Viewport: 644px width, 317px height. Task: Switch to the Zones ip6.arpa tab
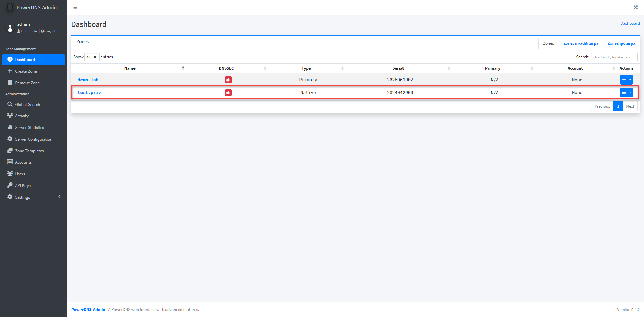pyautogui.click(x=621, y=43)
